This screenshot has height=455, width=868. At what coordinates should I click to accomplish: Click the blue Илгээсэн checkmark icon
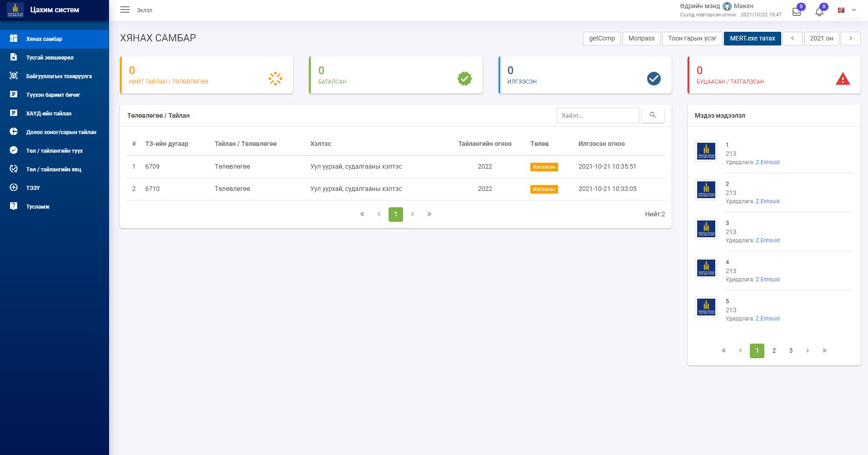653,79
